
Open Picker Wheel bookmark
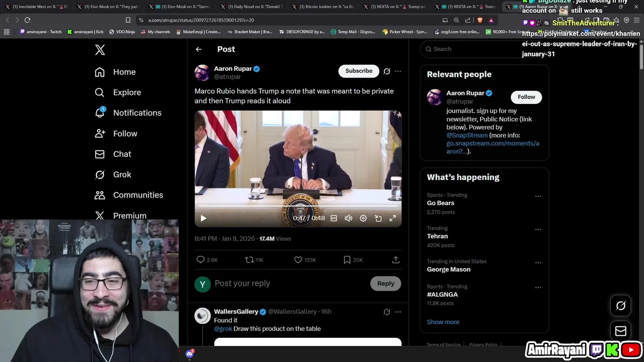click(x=405, y=32)
